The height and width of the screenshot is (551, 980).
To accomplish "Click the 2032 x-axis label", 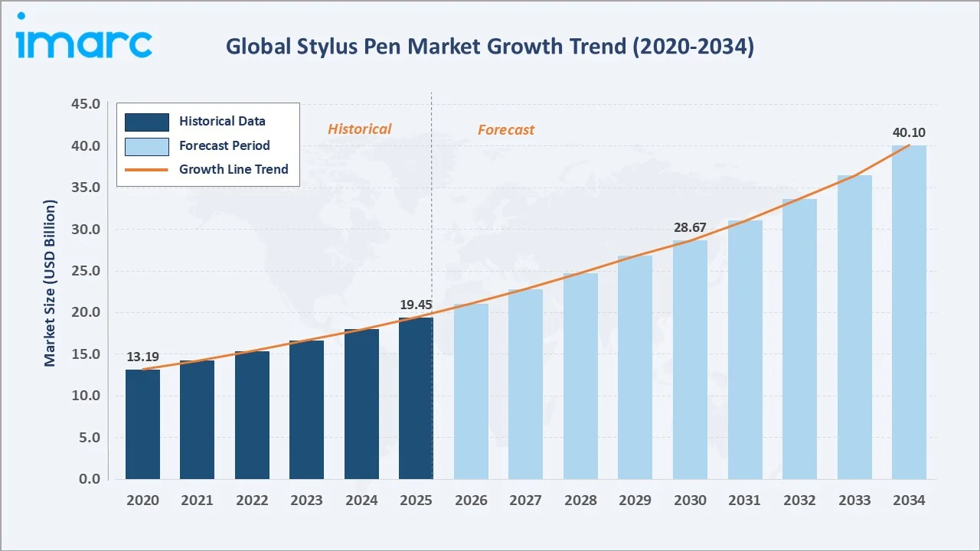I will click(x=799, y=500).
